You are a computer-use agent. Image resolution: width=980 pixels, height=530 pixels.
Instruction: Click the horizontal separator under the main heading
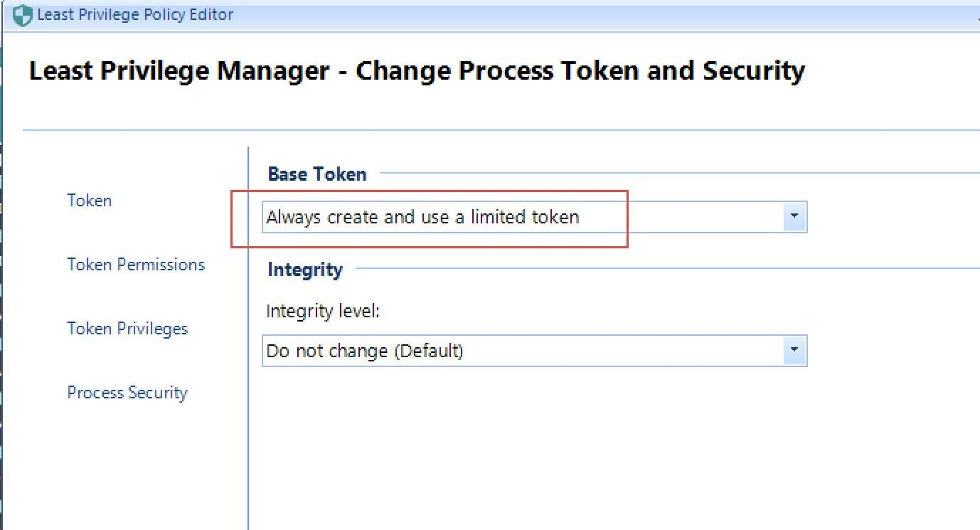pos(498,130)
